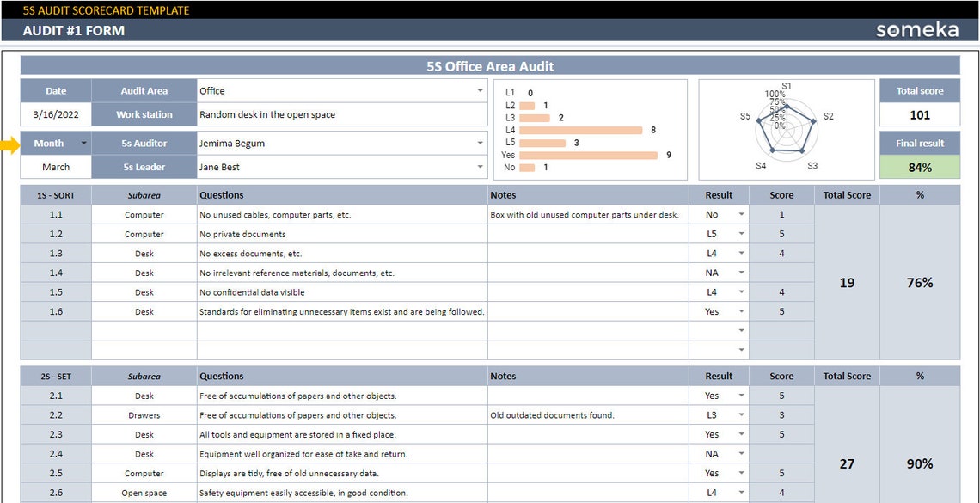Click the 1S - SORT section header

(55, 194)
